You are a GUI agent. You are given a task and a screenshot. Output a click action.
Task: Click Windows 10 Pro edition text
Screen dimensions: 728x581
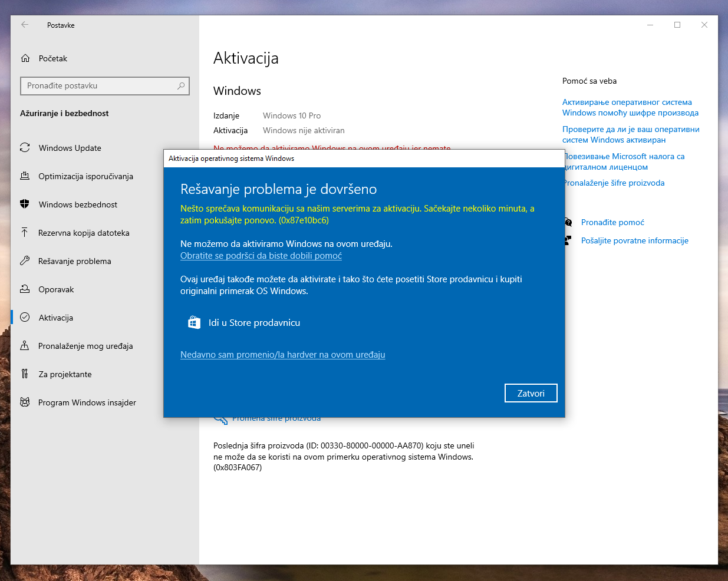pos(292,115)
